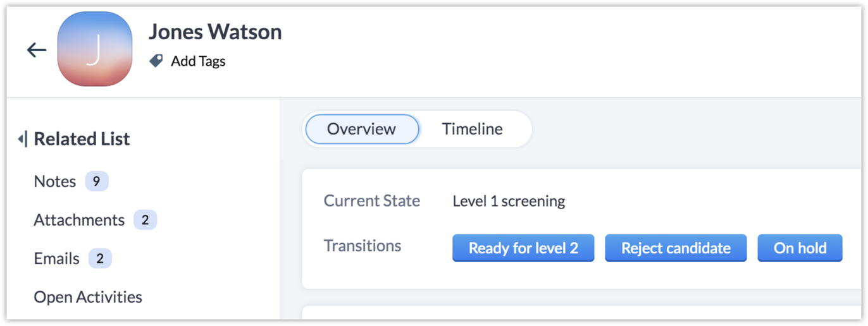The height and width of the screenshot is (326, 868).
Task: Click the Jones Watson avatar image
Action: pyautogui.click(x=95, y=49)
